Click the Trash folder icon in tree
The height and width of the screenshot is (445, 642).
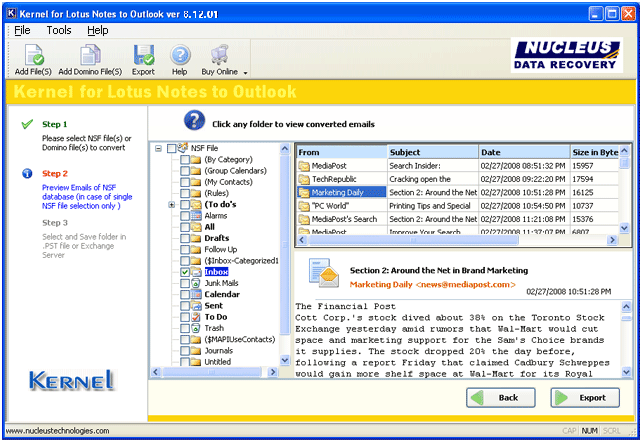[x=196, y=328]
